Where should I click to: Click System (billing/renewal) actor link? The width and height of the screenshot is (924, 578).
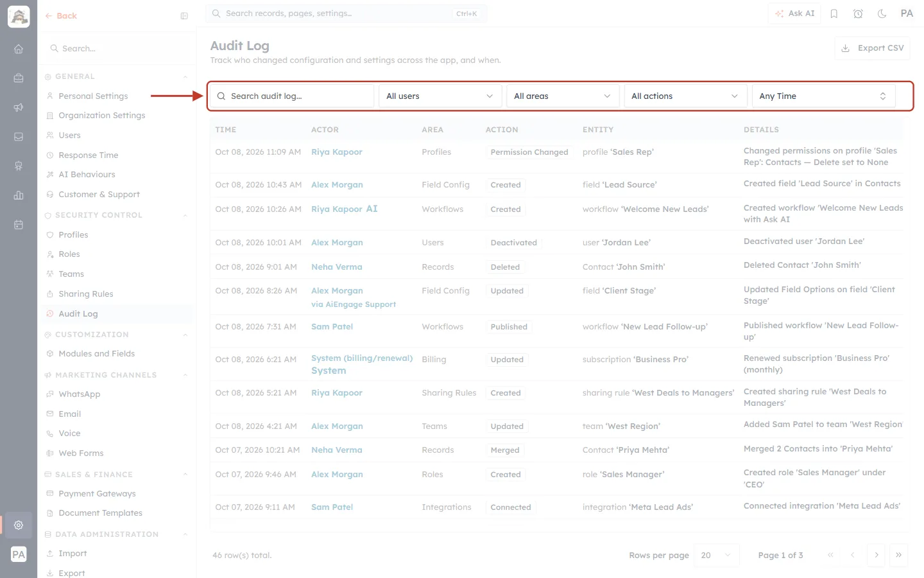pyautogui.click(x=362, y=358)
